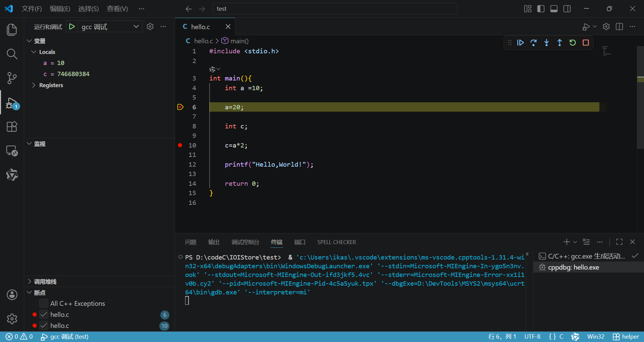The image size is (644, 342).
Task: Expand the 调用堆栈 section
Action: pyautogui.click(x=29, y=281)
